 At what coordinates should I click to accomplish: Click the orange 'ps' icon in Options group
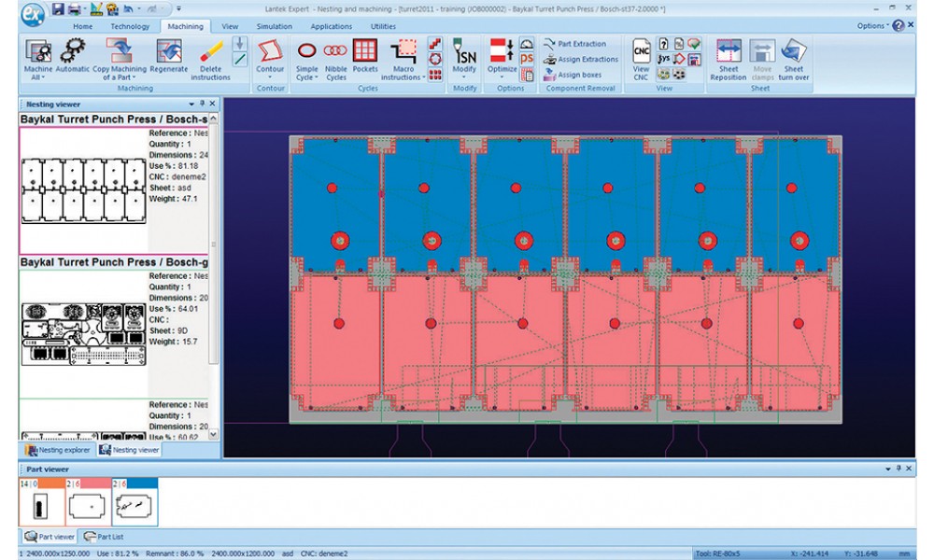point(527,59)
